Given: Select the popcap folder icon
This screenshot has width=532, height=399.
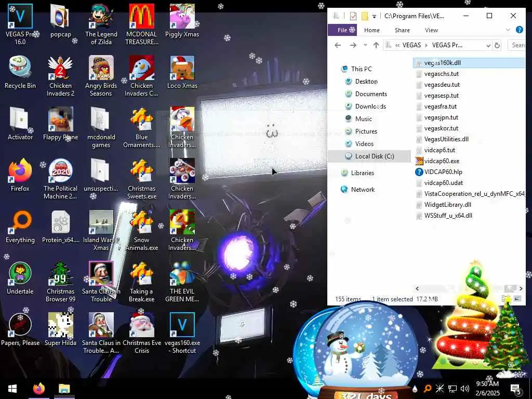Looking at the screenshot, I should (x=60, y=21).
